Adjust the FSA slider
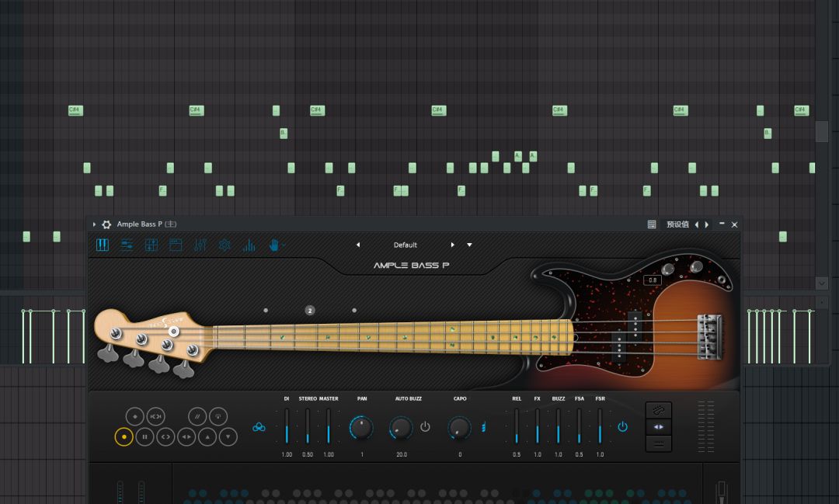The height and width of the screenshot is (504, 839). (579, 426)
